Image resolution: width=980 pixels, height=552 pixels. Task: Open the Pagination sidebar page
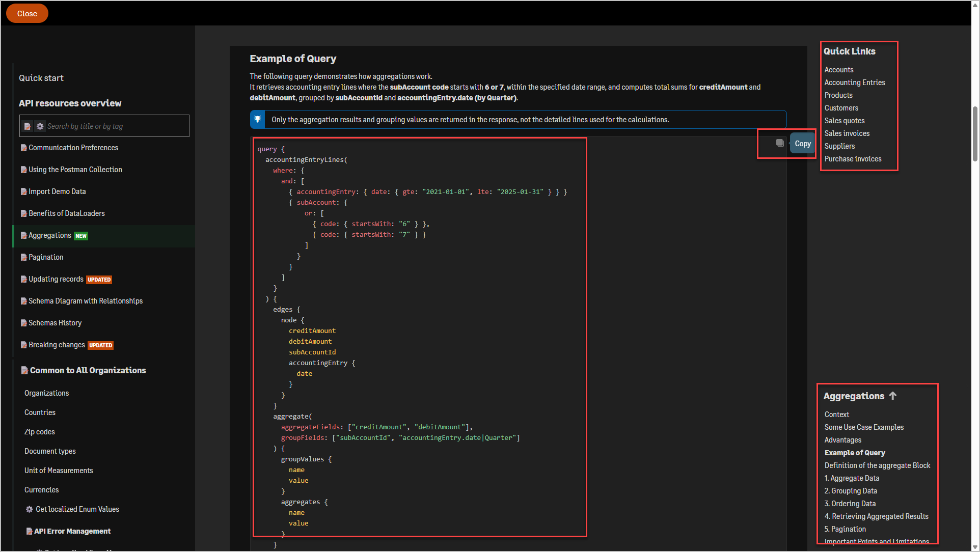tap(46, 257)
